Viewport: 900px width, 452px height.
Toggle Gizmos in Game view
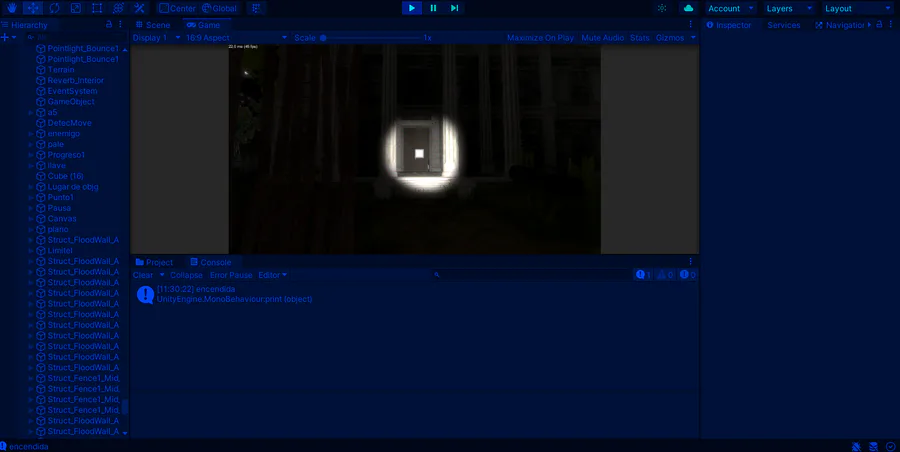click(670, 38)
